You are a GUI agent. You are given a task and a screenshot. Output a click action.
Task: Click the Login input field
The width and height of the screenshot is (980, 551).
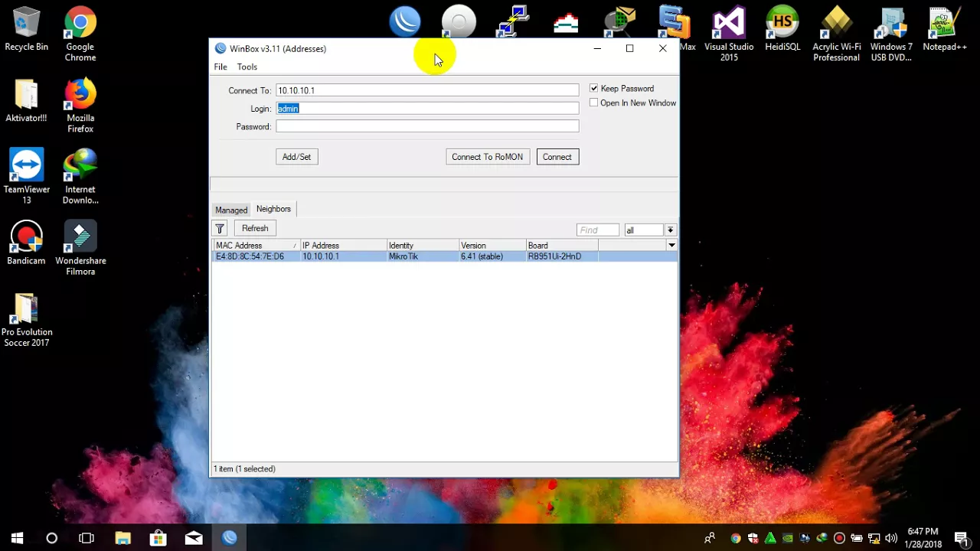(427, 109)
